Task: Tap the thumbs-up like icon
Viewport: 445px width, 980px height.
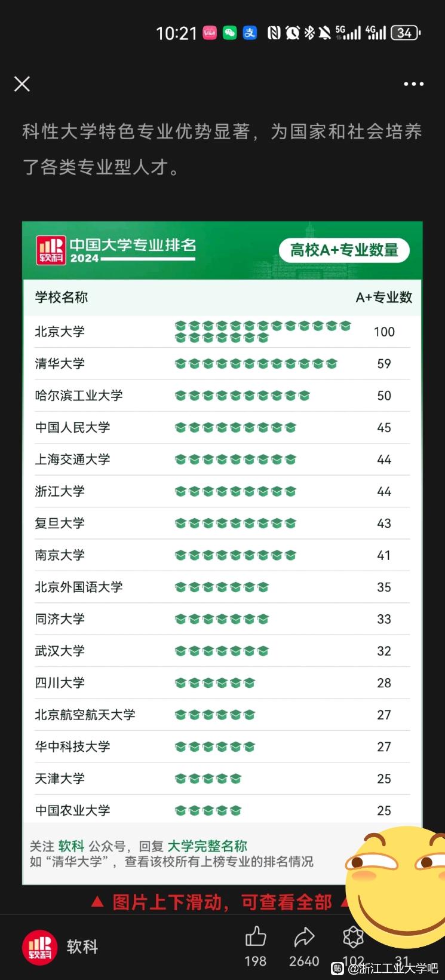Action: [x=256, y=936]
